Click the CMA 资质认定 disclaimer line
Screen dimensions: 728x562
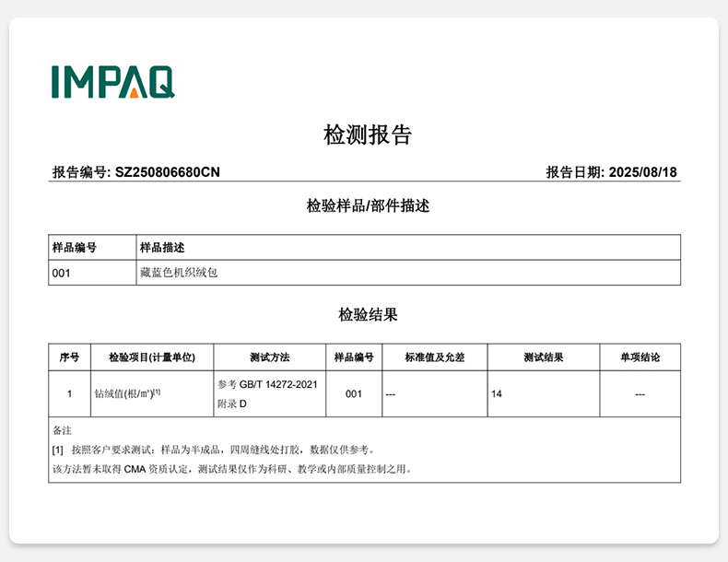(231, 469)
